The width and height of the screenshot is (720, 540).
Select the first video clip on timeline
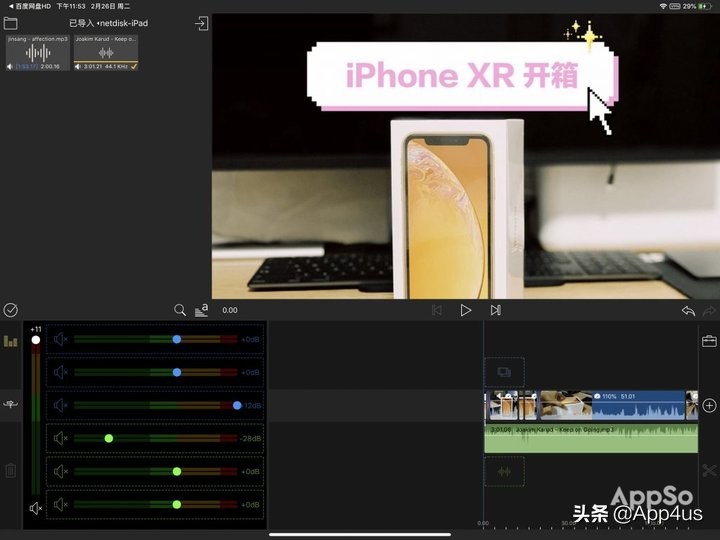click(x=503, y=405)
